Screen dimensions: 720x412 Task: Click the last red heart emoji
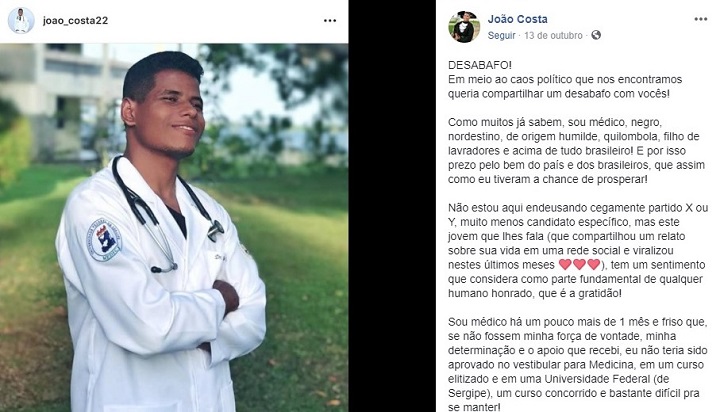(594, 265)
